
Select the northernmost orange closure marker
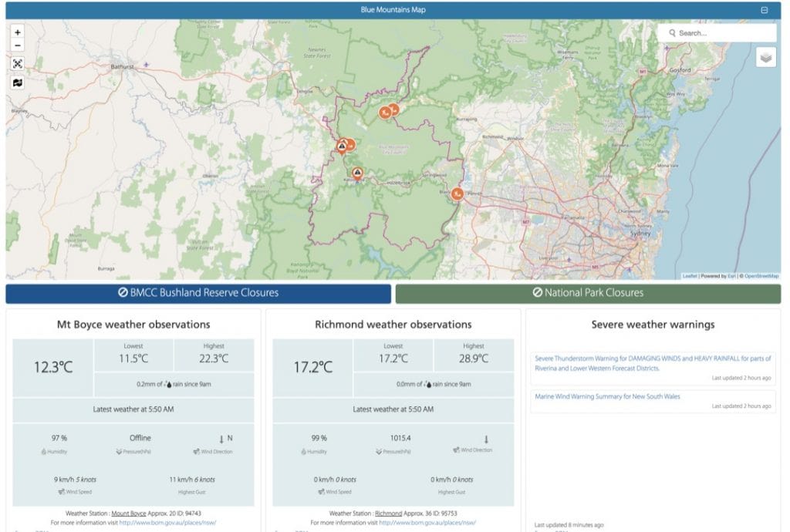click(x=393, y=109)
